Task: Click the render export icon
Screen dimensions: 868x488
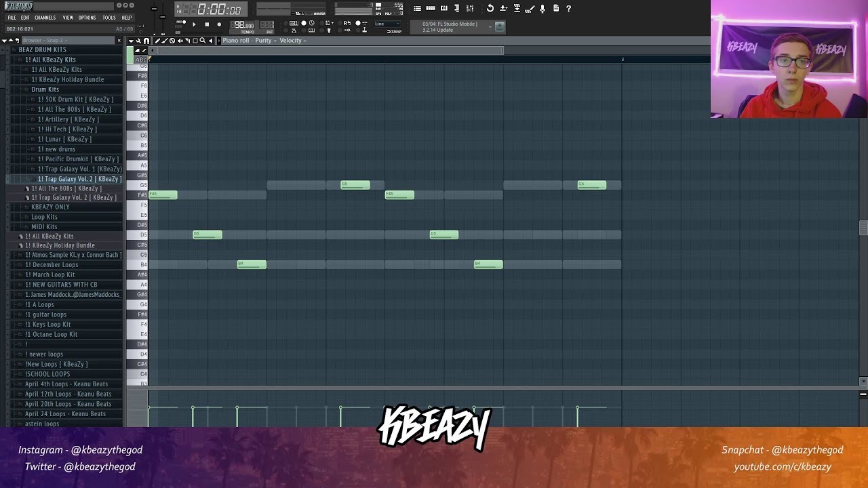Action: (x=517, y=8)
